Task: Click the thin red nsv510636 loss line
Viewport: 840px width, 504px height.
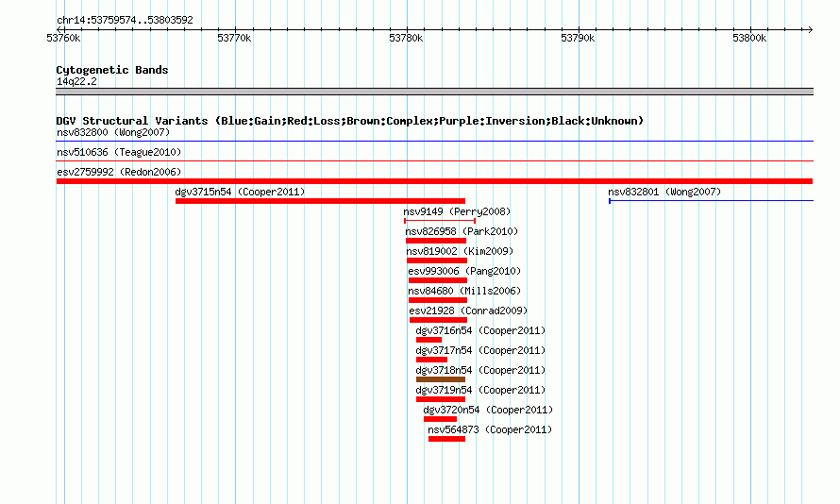Action: point(434,160)
